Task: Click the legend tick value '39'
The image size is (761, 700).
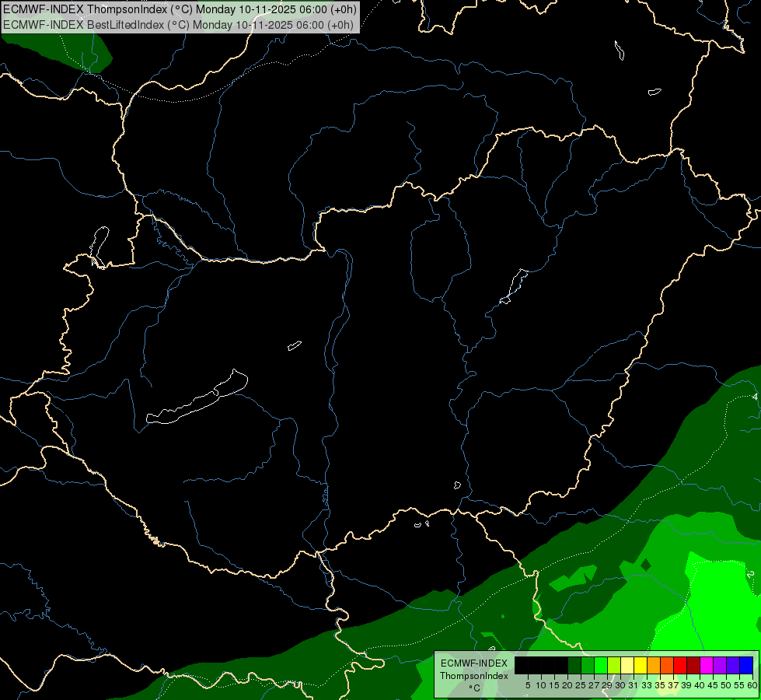Action: coord(686,685)
